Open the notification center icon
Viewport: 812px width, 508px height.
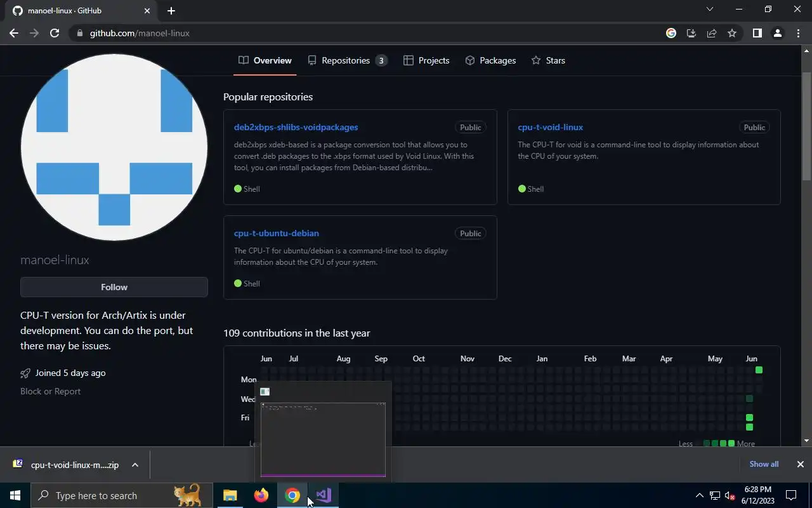[x=791, y=495]
